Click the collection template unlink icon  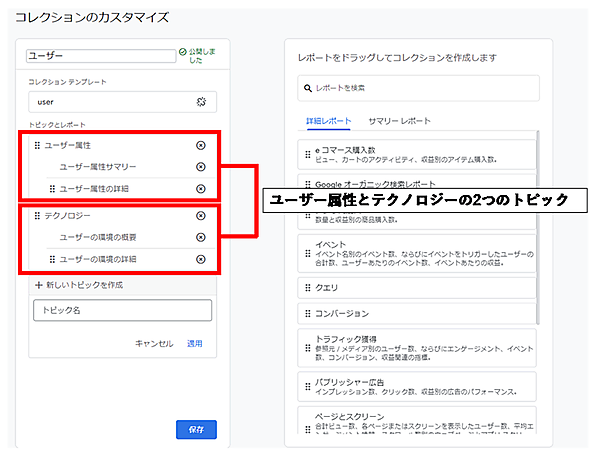point(201,102)
